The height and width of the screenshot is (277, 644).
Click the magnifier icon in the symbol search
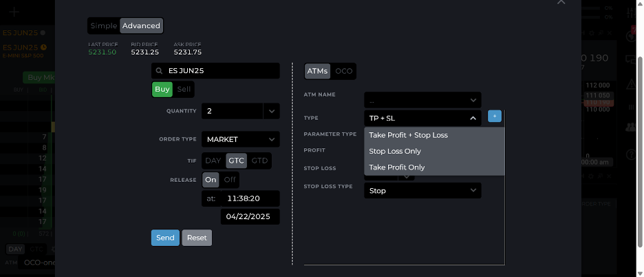pyautogui.click(x=159, y=71)
